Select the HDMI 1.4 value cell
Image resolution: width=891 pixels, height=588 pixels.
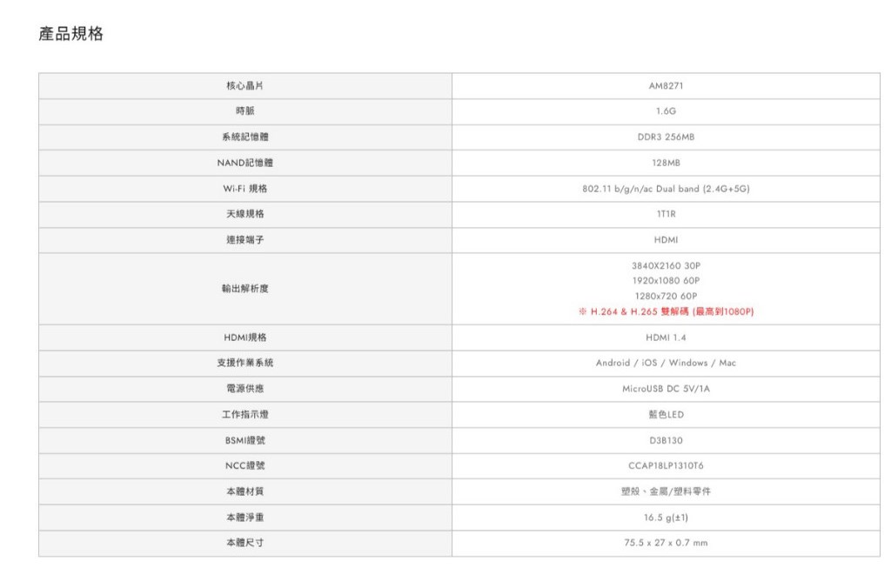point(666,337)
